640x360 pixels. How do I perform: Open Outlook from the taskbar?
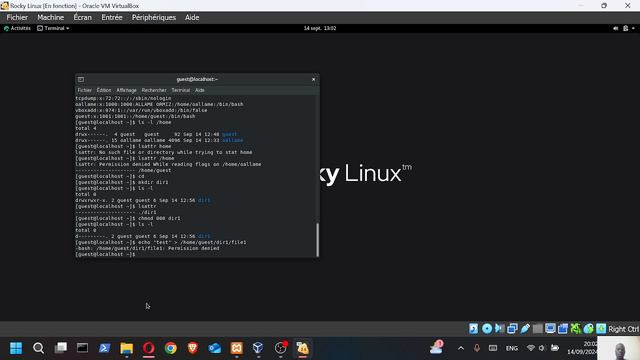click(215, 348)
